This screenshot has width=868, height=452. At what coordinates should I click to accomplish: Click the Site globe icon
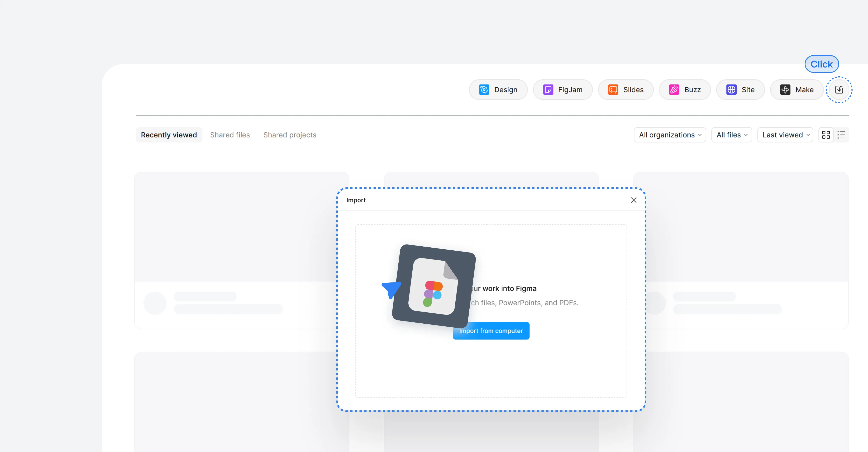pos(731,90)
